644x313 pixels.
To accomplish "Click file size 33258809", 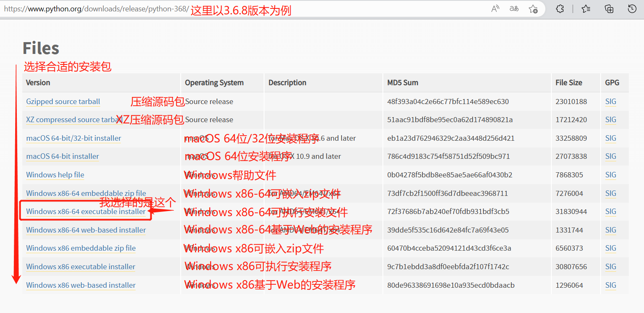I will tap(571, 138).
